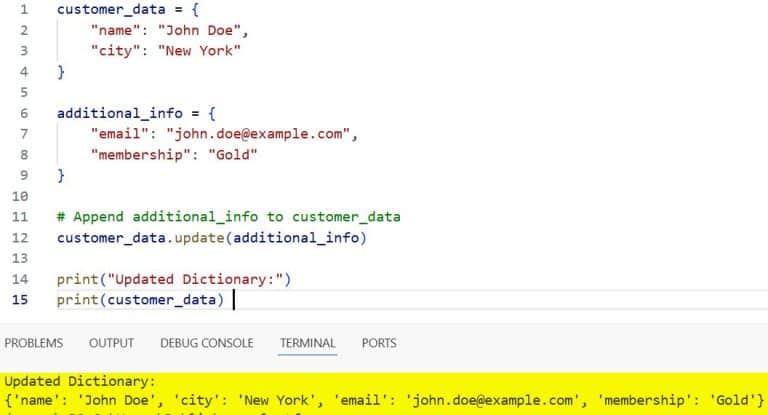This screenshot has height=415, width=768.
Task: Click the comment about appending additional_info
Action: [x=229, y=217]
